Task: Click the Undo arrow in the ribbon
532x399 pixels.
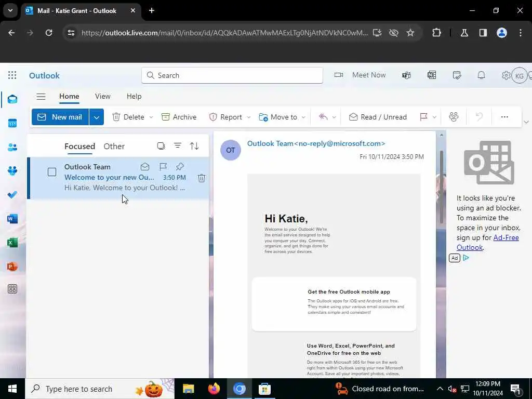Action: coord(479,117)
